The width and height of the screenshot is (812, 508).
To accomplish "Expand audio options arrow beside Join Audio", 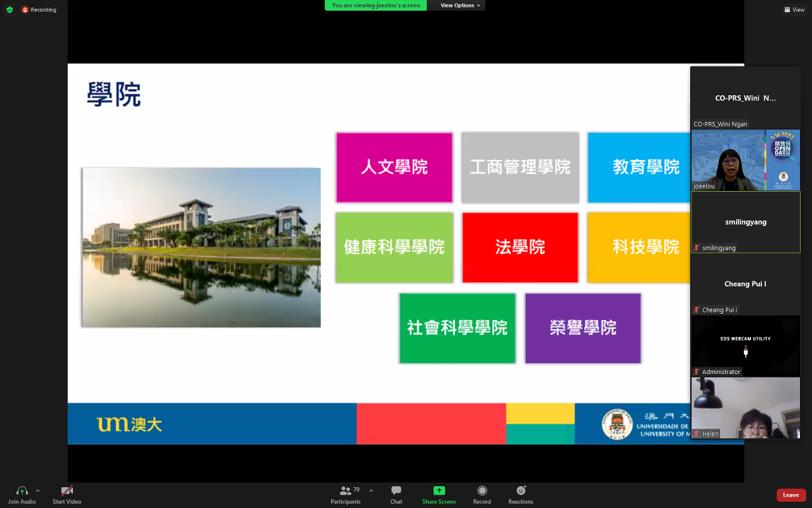I will [x=37, y=491].
